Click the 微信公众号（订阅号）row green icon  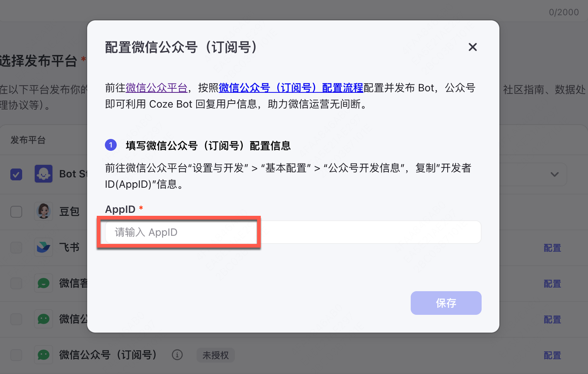point(43,355)
